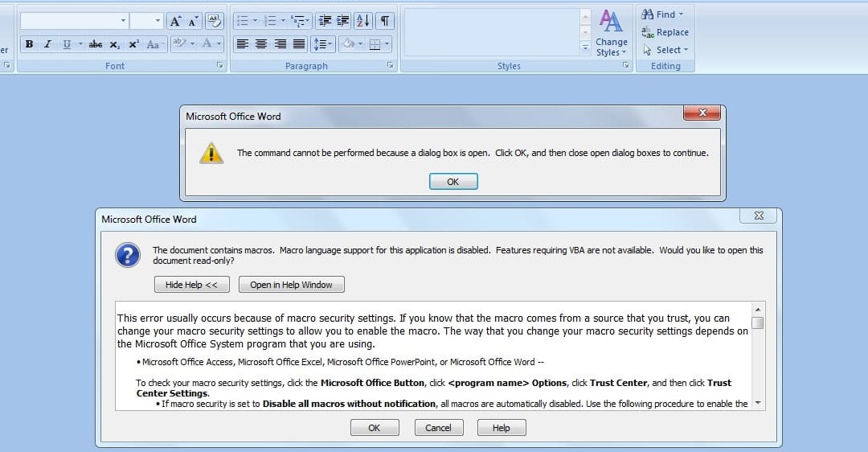Open Replace in the Editing group
Screen dimensions: 868x452
pos(665,32)
